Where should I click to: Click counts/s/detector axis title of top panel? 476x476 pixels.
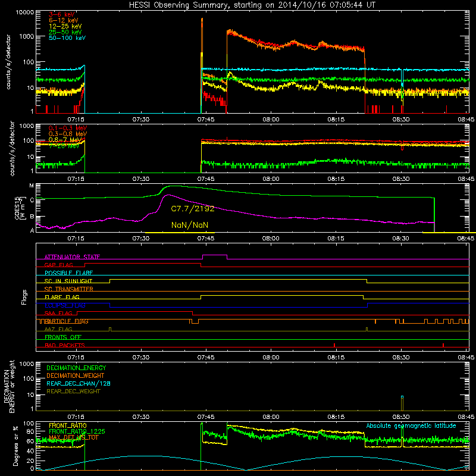point(8,62)
